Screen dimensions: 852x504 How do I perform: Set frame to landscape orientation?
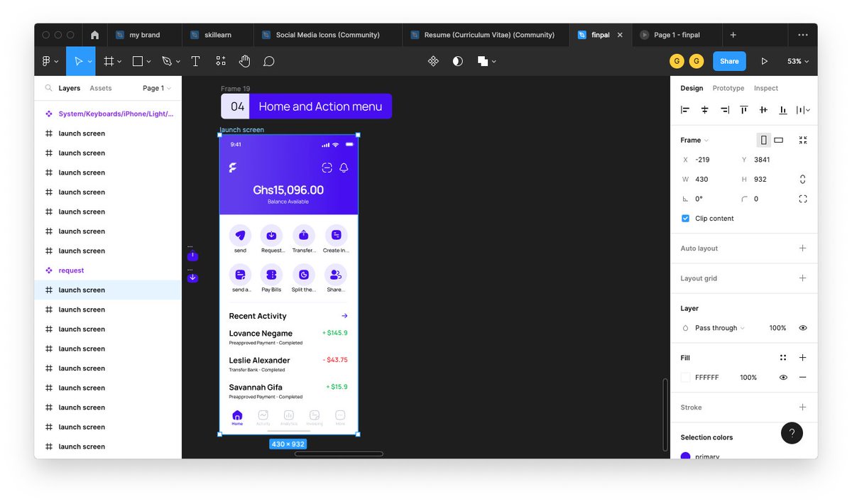[x=779, y=140]
